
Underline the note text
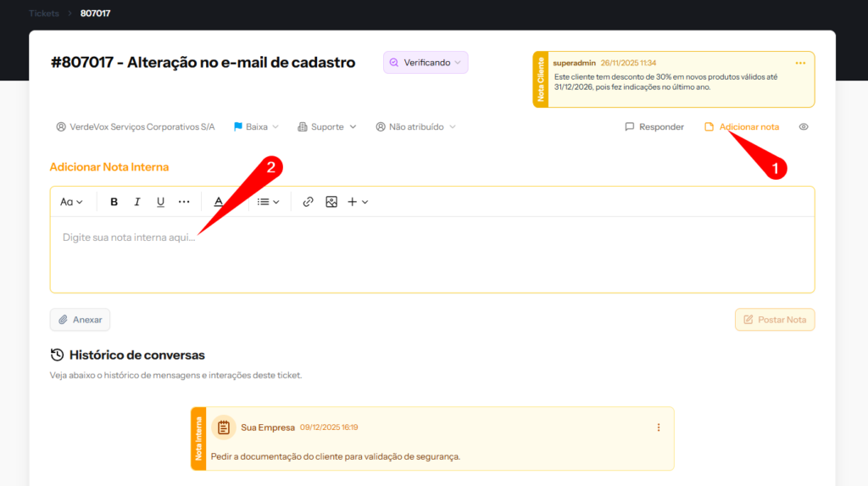(160, 202)
